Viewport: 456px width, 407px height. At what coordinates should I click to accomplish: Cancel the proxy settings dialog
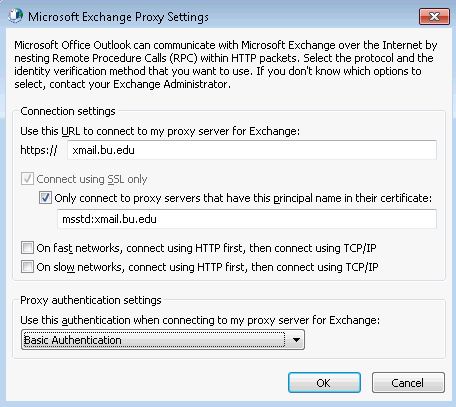pos(408,383)
